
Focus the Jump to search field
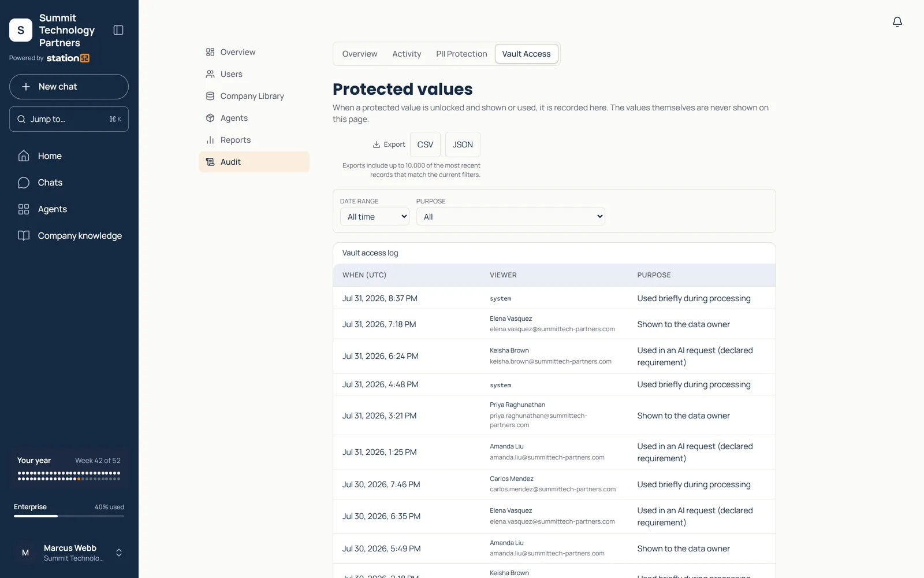click(69, 119)
